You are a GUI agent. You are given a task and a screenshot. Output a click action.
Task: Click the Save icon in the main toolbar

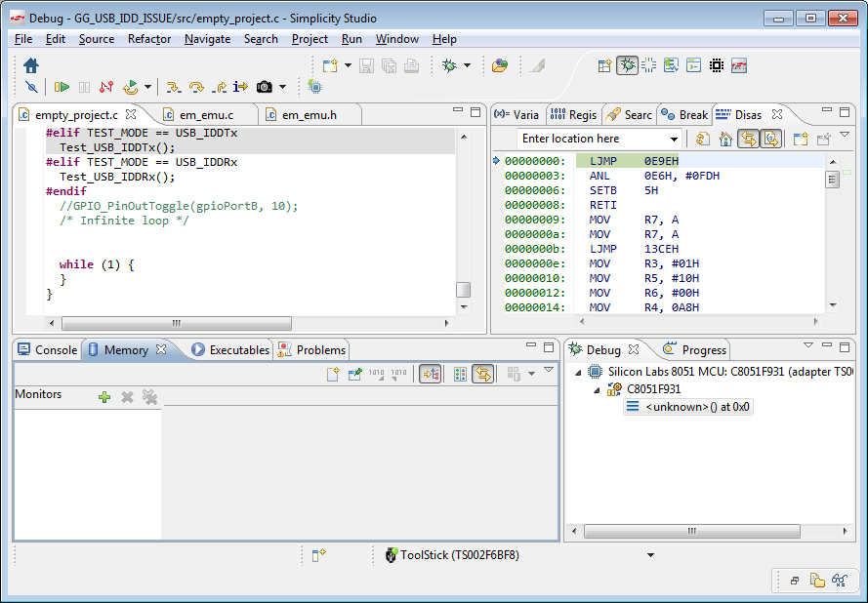coord(366,64)
